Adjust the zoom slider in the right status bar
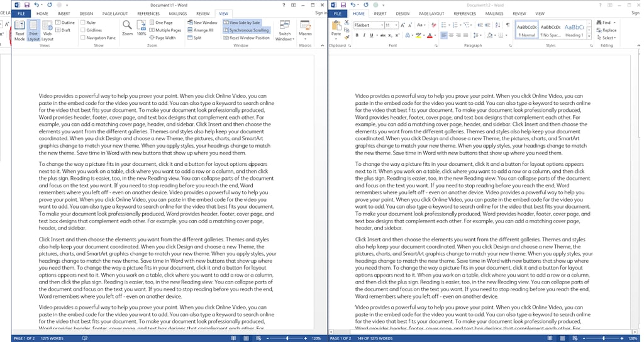Viewport: 644px width, 342px height. coord(602,338)
